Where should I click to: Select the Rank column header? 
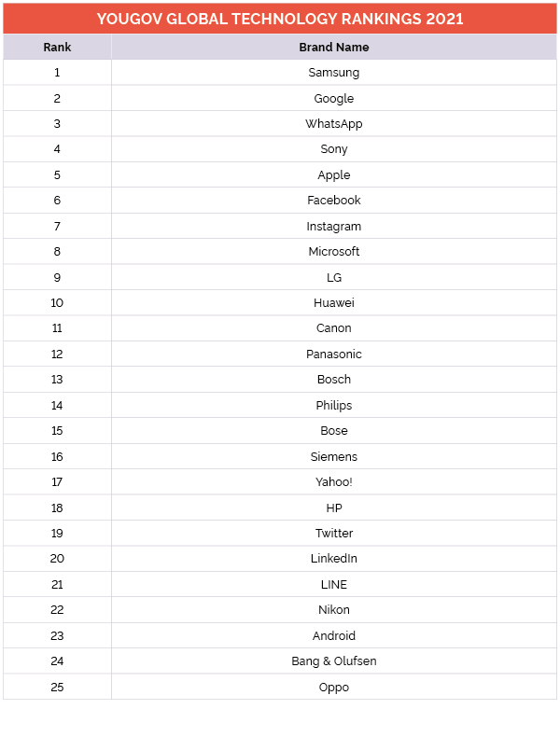[x=57, y=47]
